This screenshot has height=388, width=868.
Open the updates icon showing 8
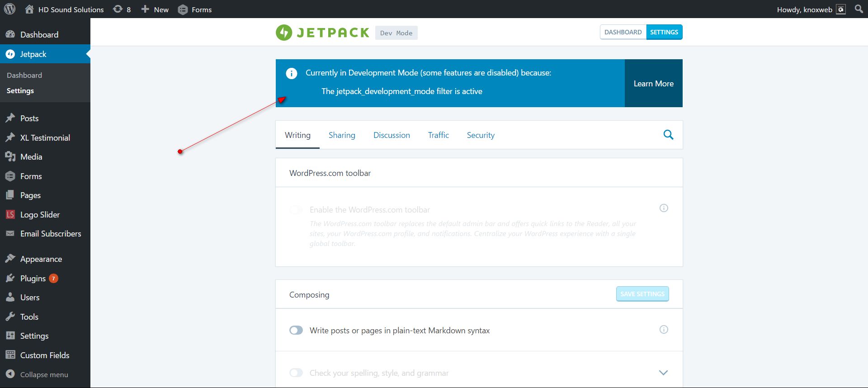[122, 9]
